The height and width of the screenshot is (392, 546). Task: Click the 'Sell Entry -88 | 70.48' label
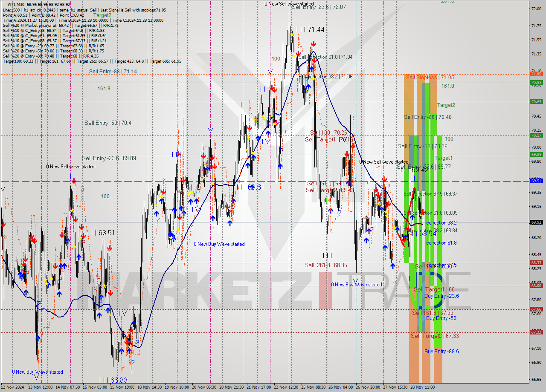point(428,117)
